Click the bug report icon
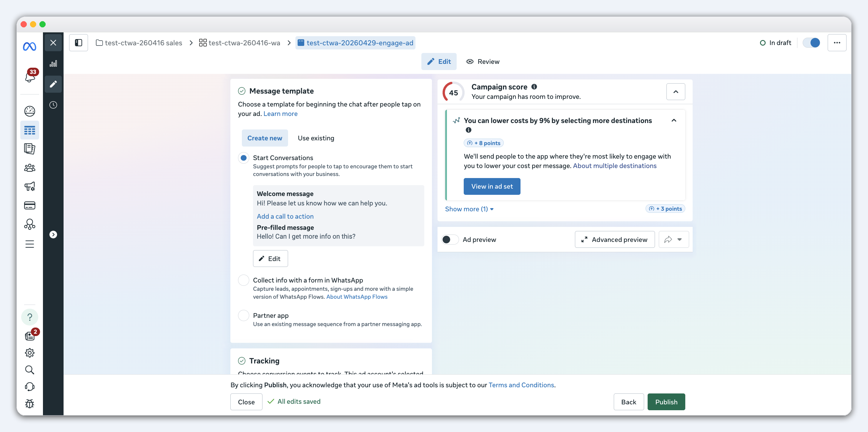 (x=30, y=403)
